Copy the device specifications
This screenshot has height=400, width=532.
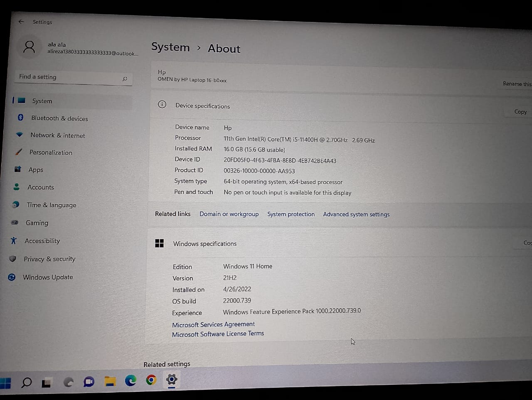tap(520, 112)
